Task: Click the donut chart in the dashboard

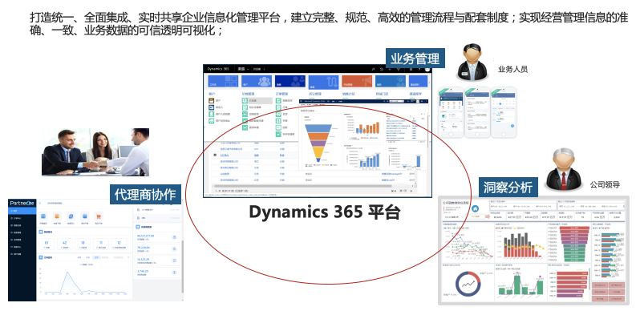Action: 468,284
